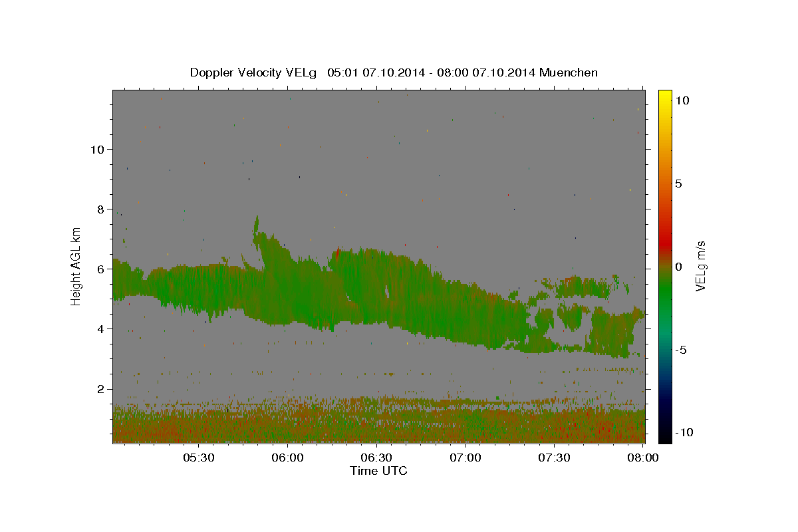Click the 'VELg m/s' colorbar label
The image size is (798, 532).
tap(700, 267)
